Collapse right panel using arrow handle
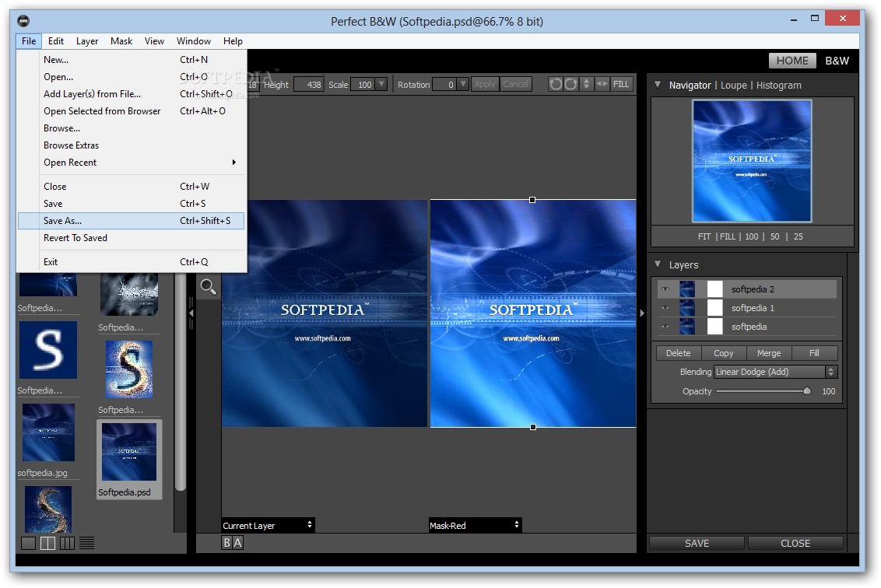881x588 pixels. click(641, 313)
